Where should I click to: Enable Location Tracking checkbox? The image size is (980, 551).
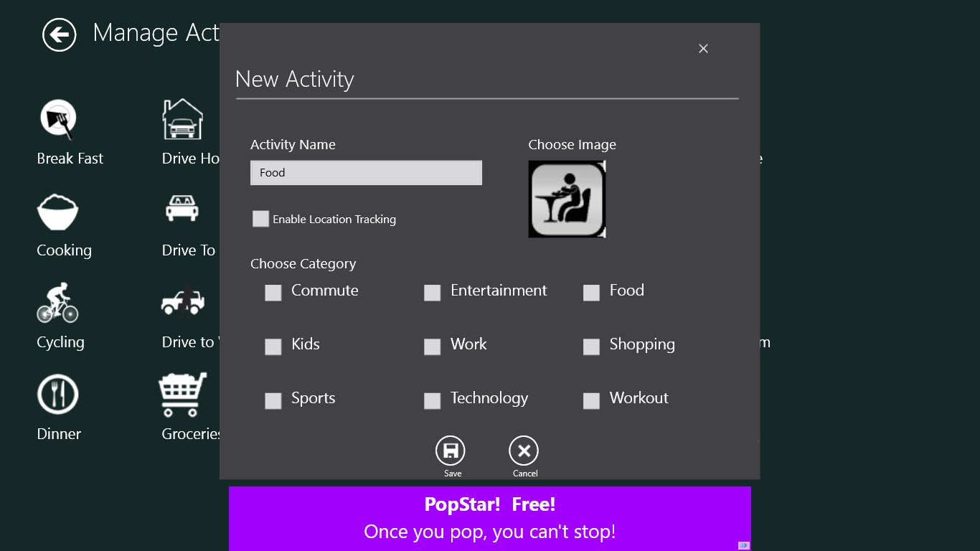coord(260,219)
